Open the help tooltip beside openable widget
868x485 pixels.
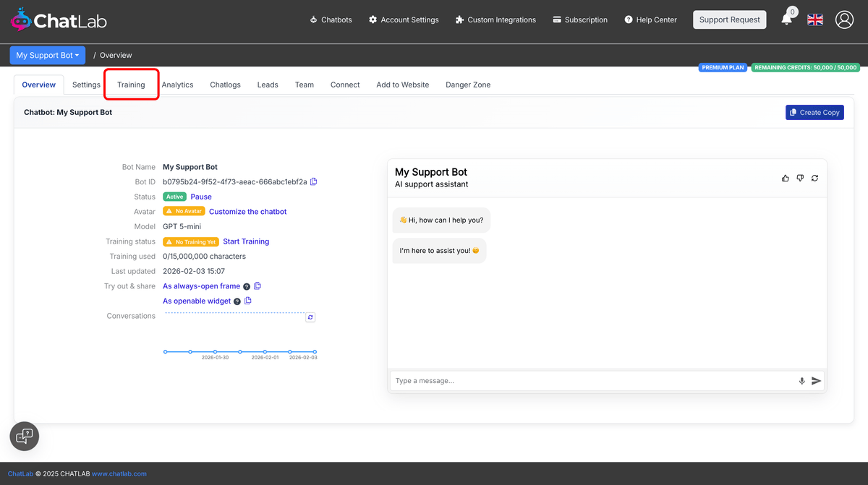point(237,301)
